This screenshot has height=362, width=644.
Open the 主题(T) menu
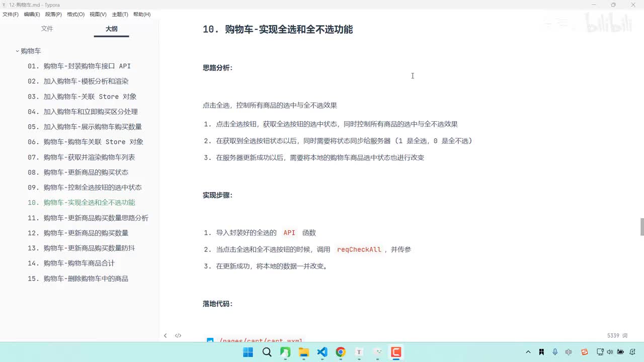pos(120,15)
